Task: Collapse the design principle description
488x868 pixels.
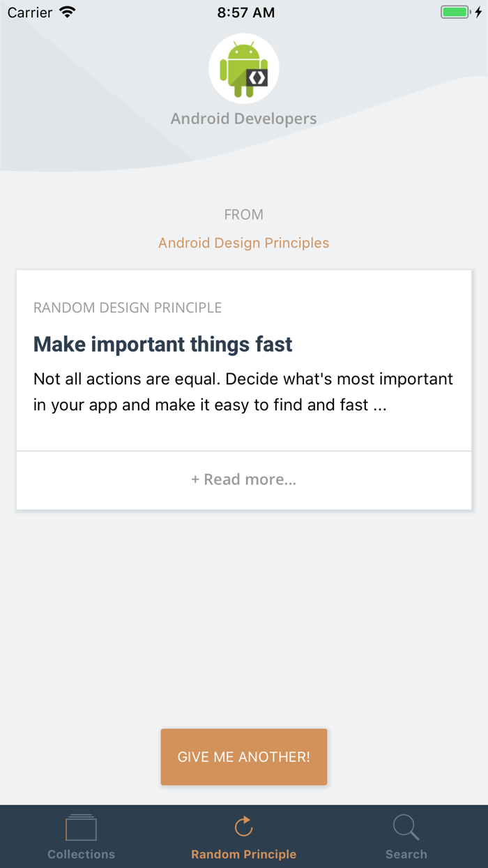Action: tap(243, 479)
